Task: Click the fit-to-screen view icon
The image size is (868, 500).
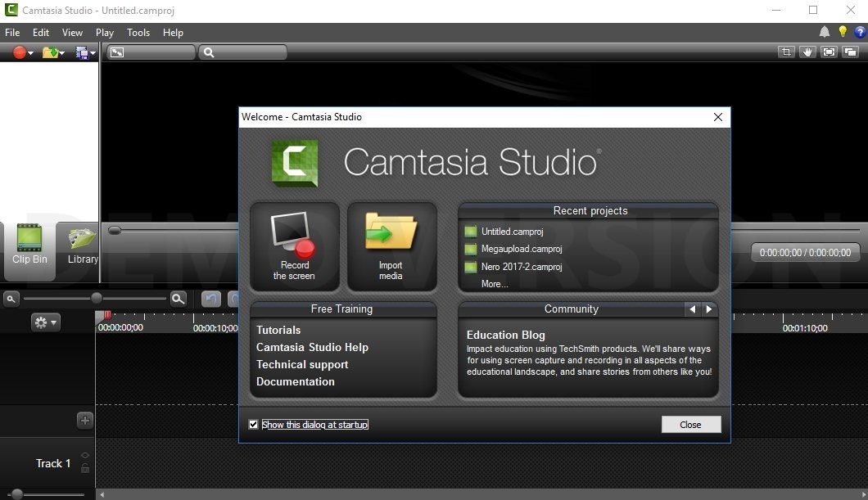Action: point(829,52)
